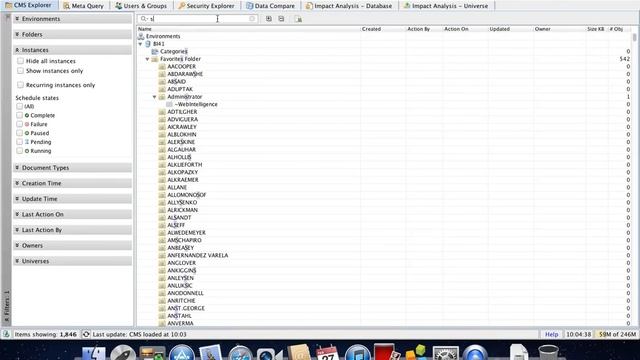Open App Store from the Dock
The width and height of the screenshot is (640, 360).
182,353
